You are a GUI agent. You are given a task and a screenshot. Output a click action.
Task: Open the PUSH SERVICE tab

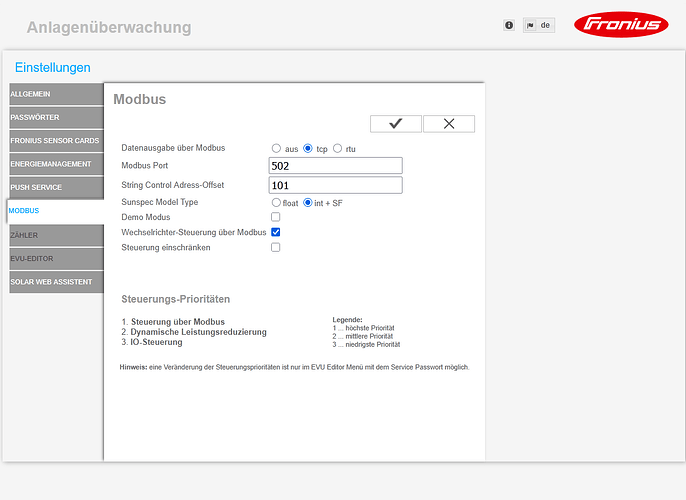tap(56, 187)
